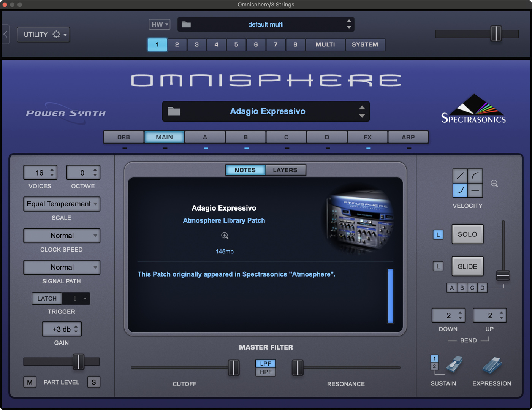Open Signal Path Normal dropdown
532x410 pixels.
pyautogui.click(x=62, y=267)
